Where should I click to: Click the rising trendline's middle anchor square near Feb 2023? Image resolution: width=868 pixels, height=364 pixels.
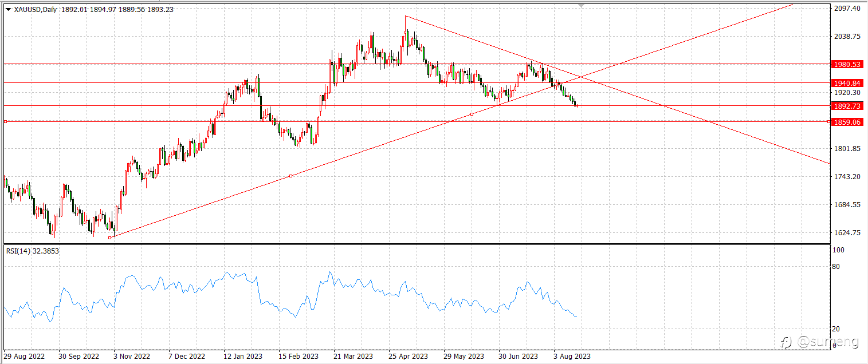[290, 176]
